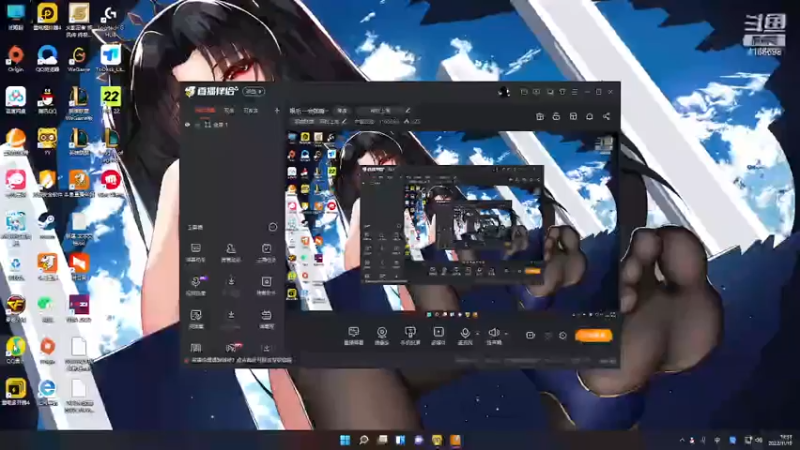Open the Windows Start menu on taskbar
The image size is (800, 450).
(345, 440)
